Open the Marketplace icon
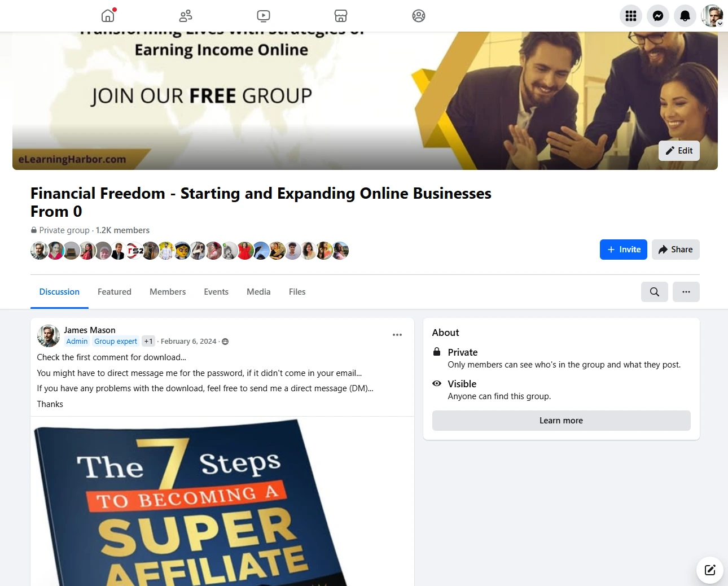The height and width of the screenshot is (586, 728). [x=341, y=16]
